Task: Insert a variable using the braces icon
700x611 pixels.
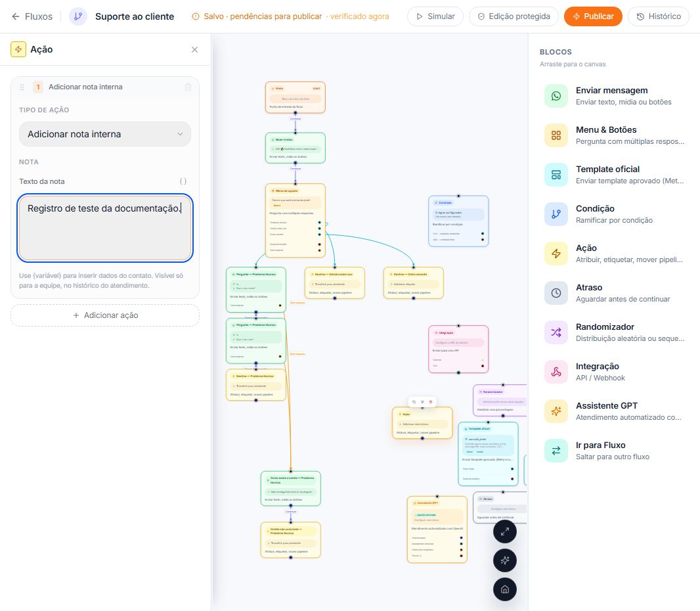Action: click(183, 181)
